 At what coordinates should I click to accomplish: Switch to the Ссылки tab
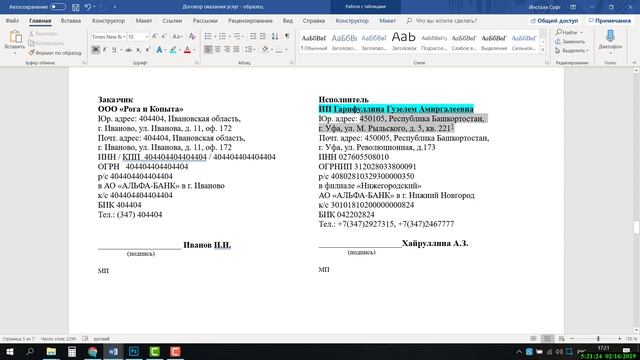pyautogui.click(x=172, y=20)
